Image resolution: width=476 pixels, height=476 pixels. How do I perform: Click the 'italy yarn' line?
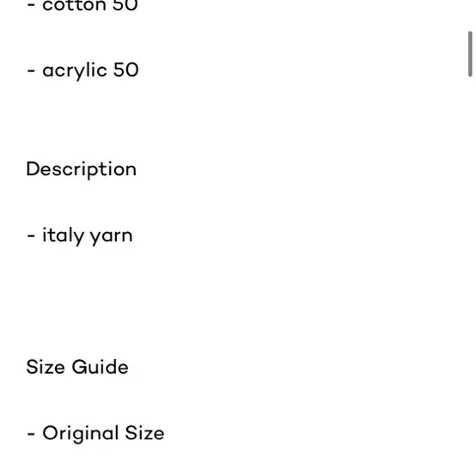point(80,236)
